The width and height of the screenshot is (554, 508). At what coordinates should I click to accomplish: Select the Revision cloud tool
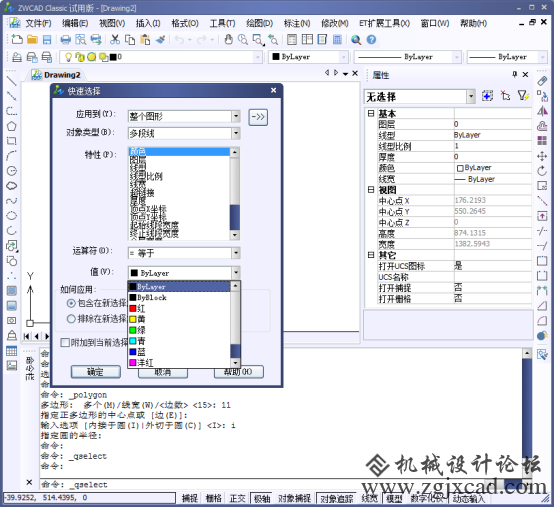11,186
